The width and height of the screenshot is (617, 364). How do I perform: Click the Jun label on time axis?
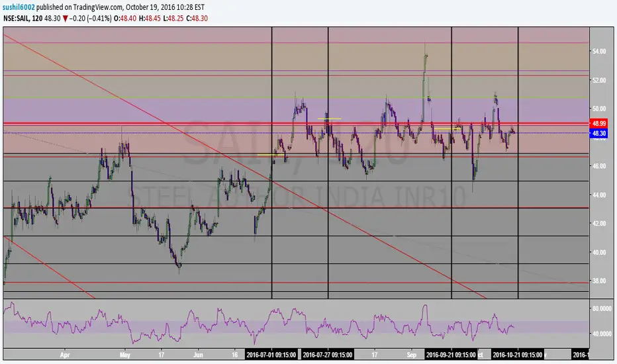pos(198,355)
